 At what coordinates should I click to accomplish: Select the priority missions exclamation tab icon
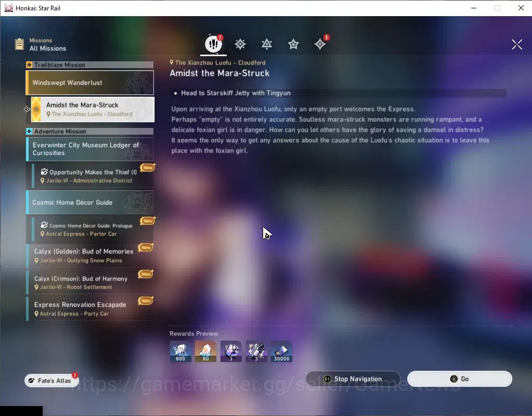pos(213,44)
